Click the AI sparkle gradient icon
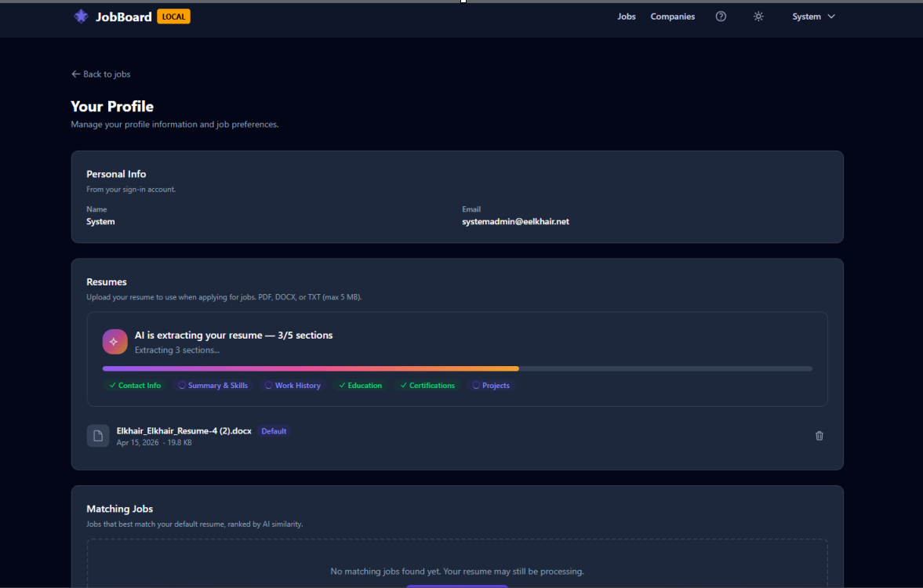 point(114,342)
